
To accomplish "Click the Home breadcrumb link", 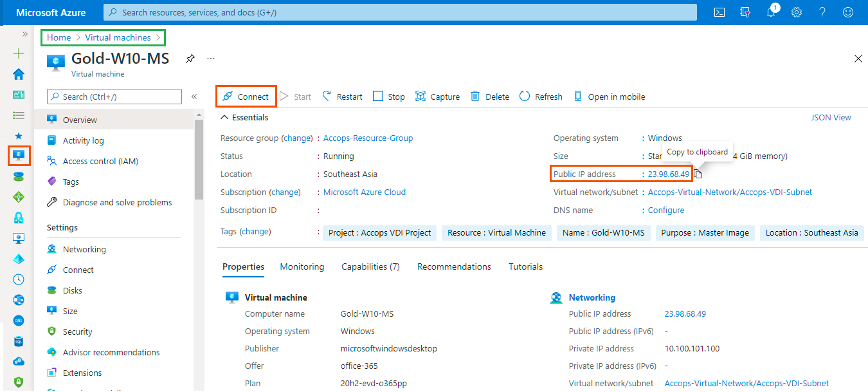I will coord(59,37).
